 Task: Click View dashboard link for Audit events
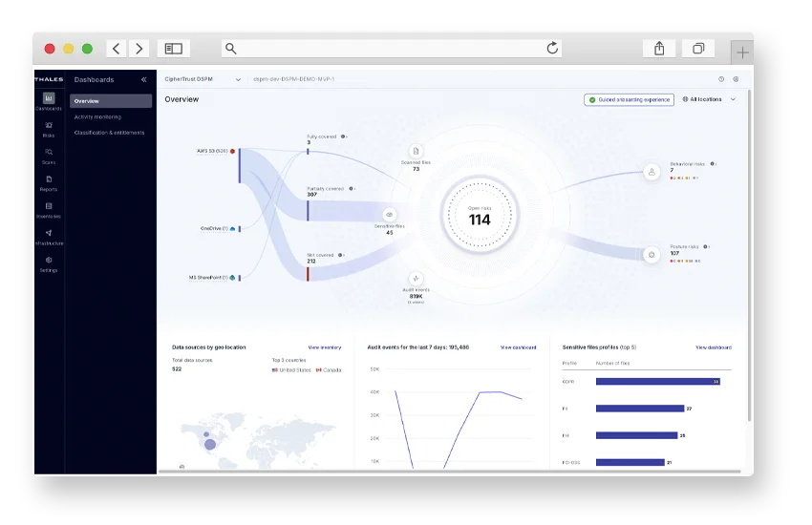[519, 347]
